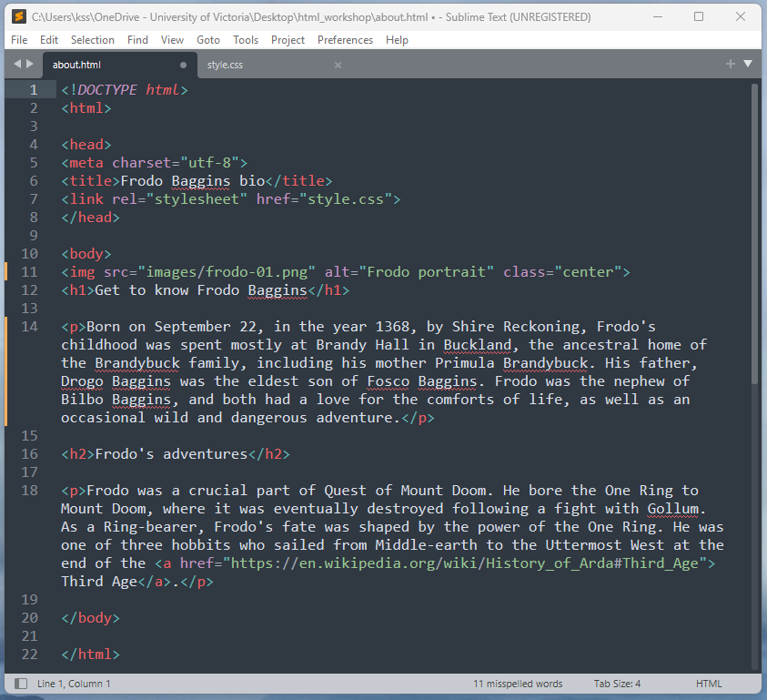Click the vertical scrollbar thumb
Viewport: 767px width, 700px height.
pos(754,234)
